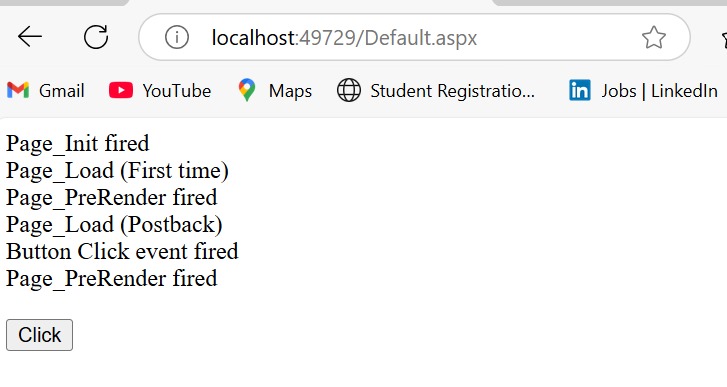Click the globe icon beside Student Registration

click(x=349, y=90)
